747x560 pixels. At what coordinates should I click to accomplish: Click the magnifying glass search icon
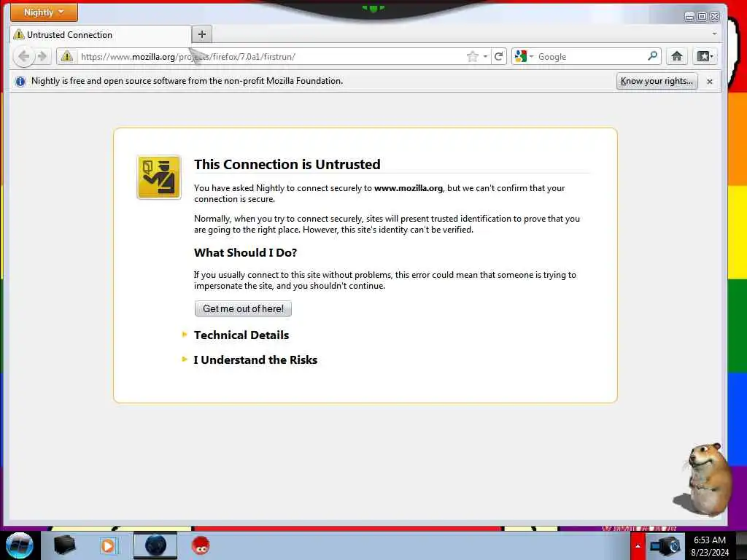coord(653,56)
